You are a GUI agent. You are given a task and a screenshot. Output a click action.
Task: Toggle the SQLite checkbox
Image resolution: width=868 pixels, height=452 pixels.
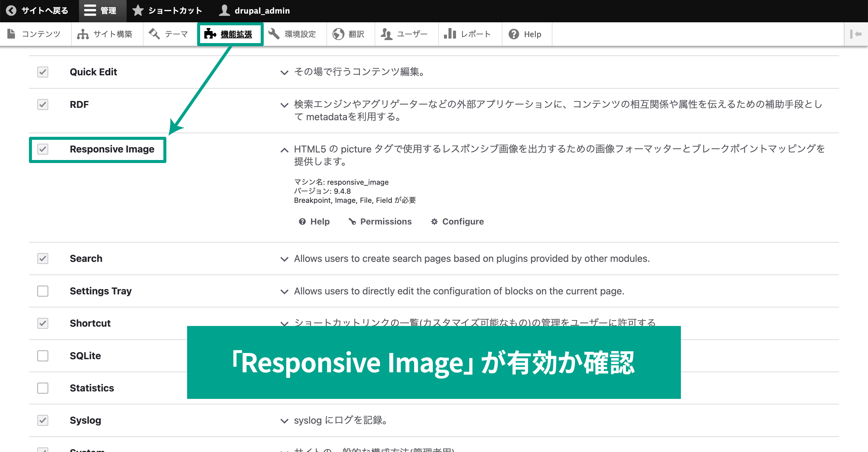click(x=44, y=355)
